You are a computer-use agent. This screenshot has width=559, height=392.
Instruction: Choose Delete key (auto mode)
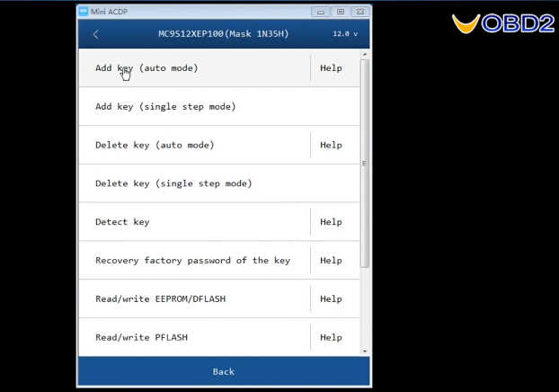155,145
